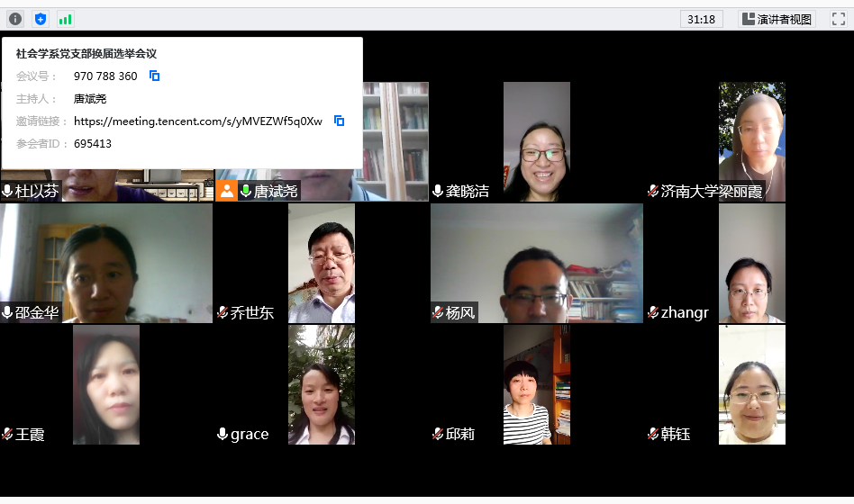
Task: Click the muted mic icon for 乔世东
Action: click(223, 312)
